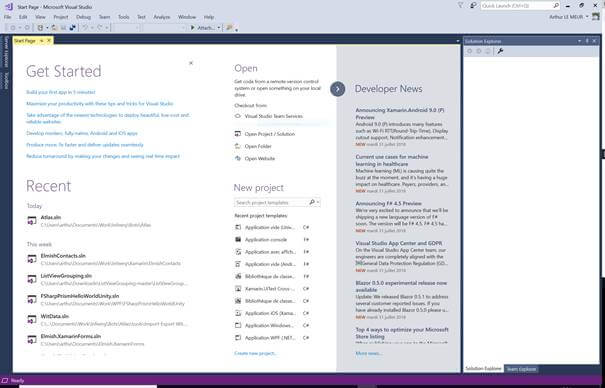Open Blazor 0.5.0 experimental release news item

point(401,286)
